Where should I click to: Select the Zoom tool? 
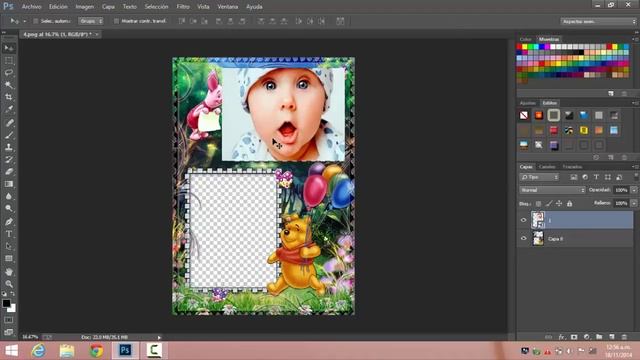[x=9, y=284]
